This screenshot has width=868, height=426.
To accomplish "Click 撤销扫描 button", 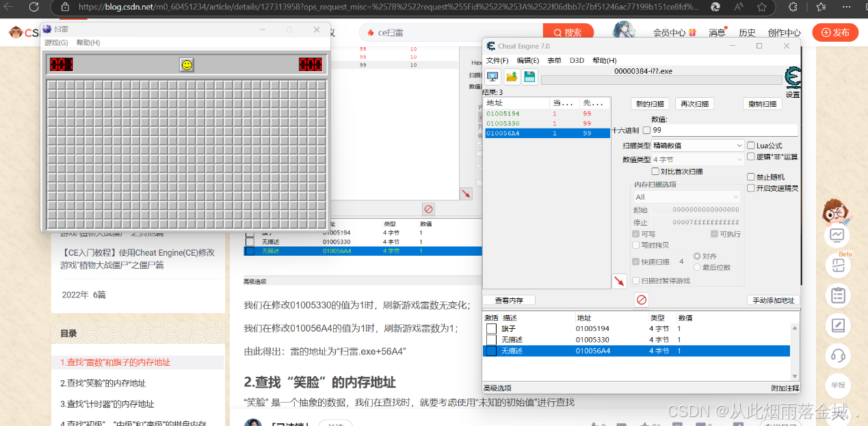I will (x=762, y=104).
